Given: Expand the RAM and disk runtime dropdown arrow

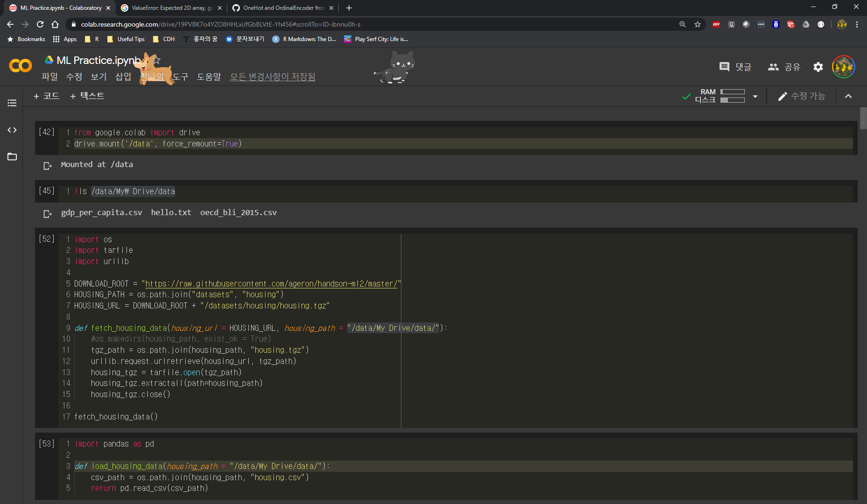Looking at the screenshot, I should [755, 97].
